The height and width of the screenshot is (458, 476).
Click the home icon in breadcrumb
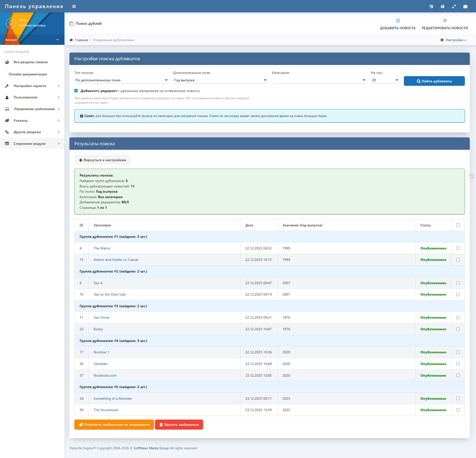[71, 40]
